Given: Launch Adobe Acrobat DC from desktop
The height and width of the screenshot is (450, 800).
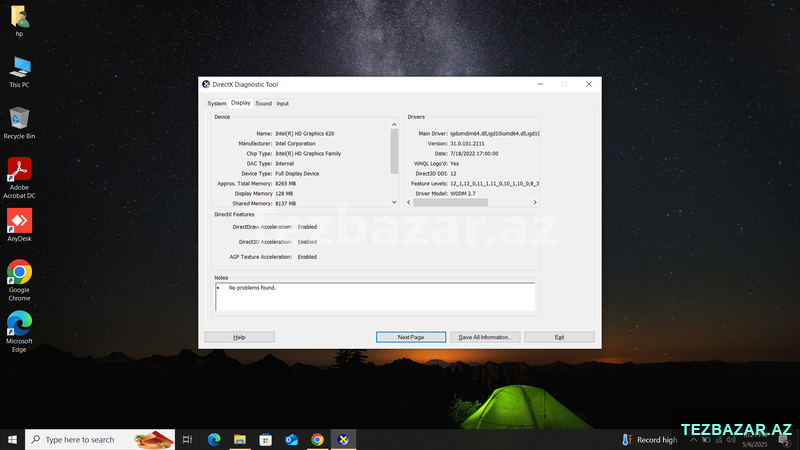Looking at the screenshot, I should [x=19, y=178].
